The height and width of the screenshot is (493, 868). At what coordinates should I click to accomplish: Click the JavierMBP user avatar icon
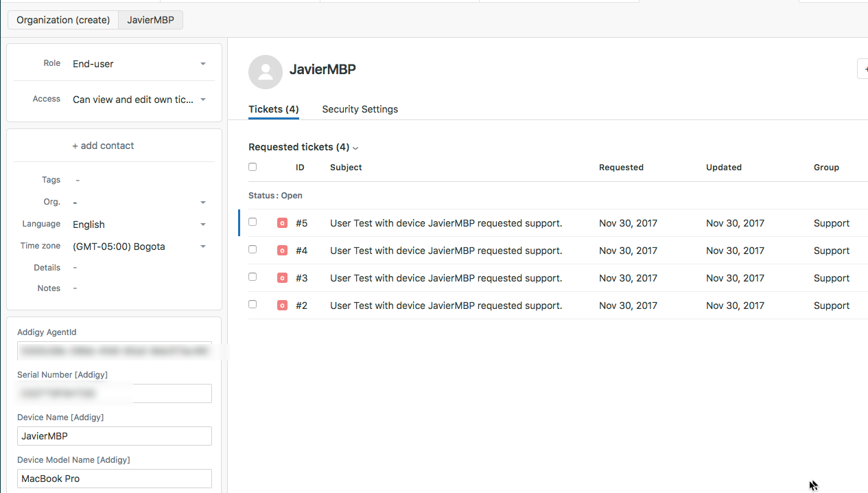tap(266, 72)
